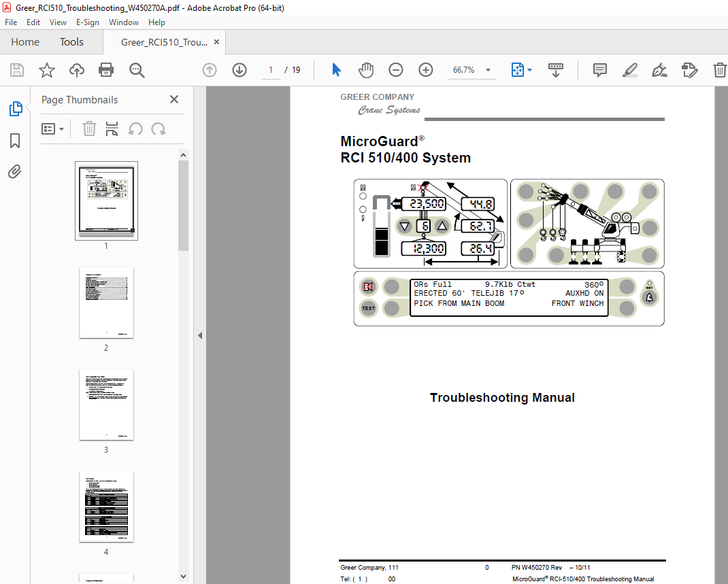Click the toolbar trash delete icon
The height and width of the screenshot is (584, 728).
coord(720,70)
